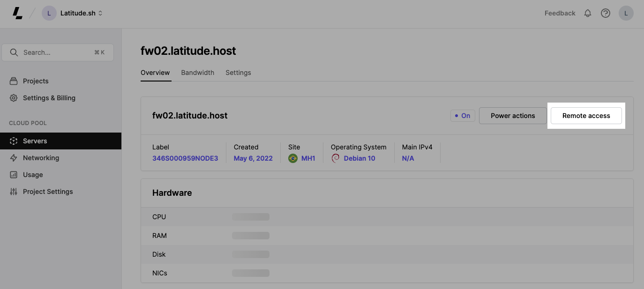Open the user profile avatar
Image resolution: width=644 pixels, height=289 pixels.
626,13
